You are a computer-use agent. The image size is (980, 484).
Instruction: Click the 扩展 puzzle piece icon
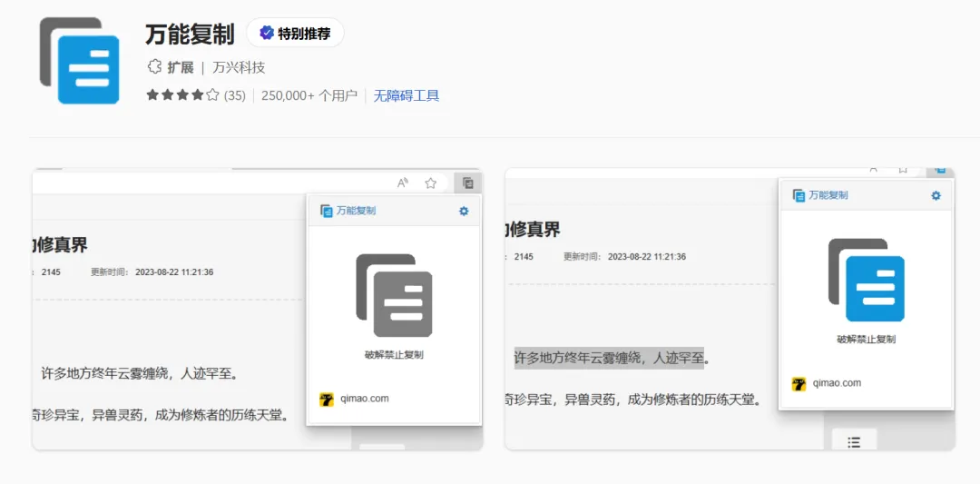click(x=153, y=67)
